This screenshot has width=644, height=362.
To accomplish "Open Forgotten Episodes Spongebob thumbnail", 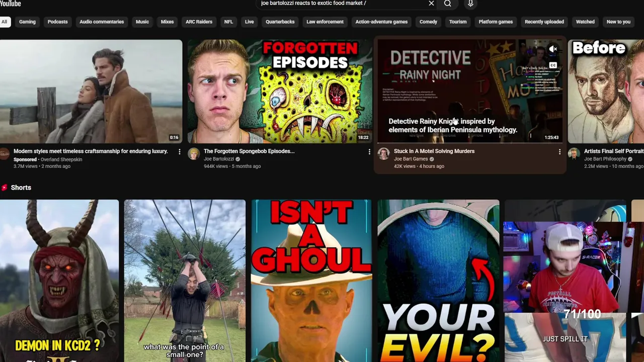I will [x=280, y=92].
